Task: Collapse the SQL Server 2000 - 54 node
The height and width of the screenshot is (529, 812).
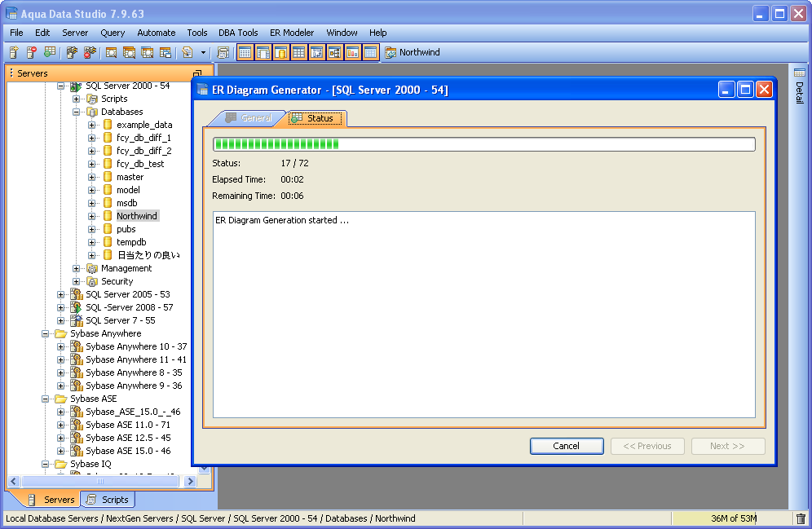Action: (x=60, y=86)
